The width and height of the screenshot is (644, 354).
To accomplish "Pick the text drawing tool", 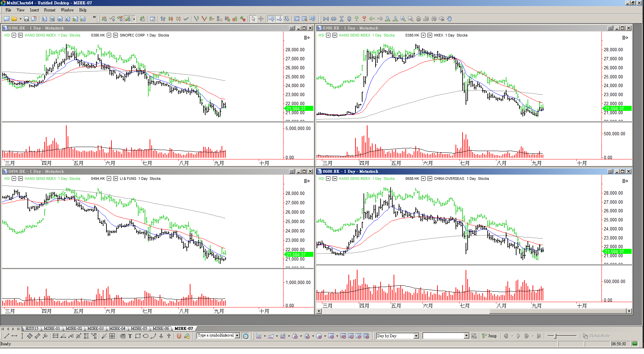I will [130, 336].
